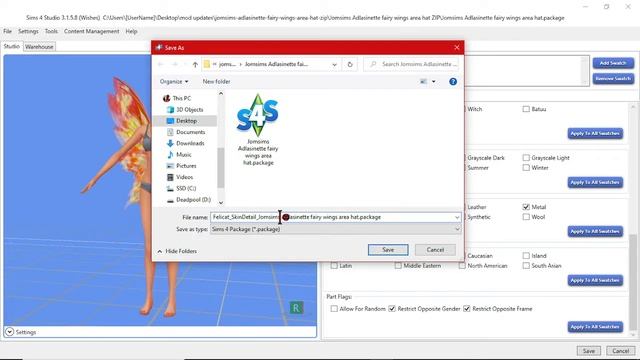
Task: Toggle the Island checkbox
Action: (526, 256)
